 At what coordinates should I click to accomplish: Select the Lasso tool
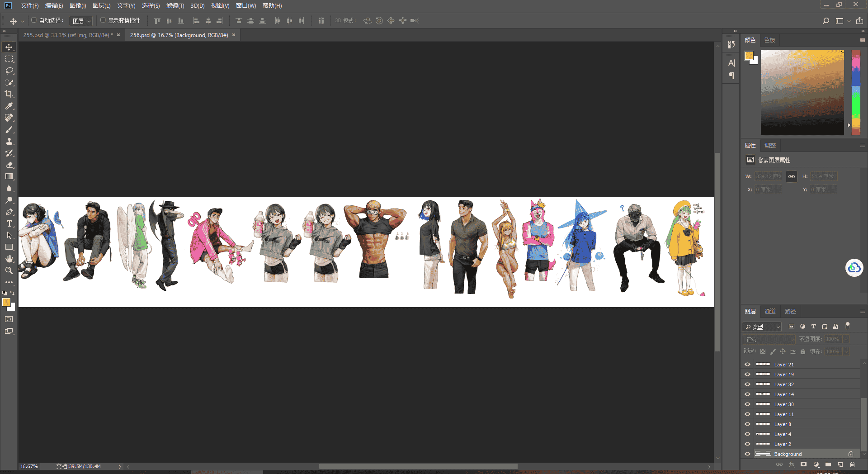9,71
